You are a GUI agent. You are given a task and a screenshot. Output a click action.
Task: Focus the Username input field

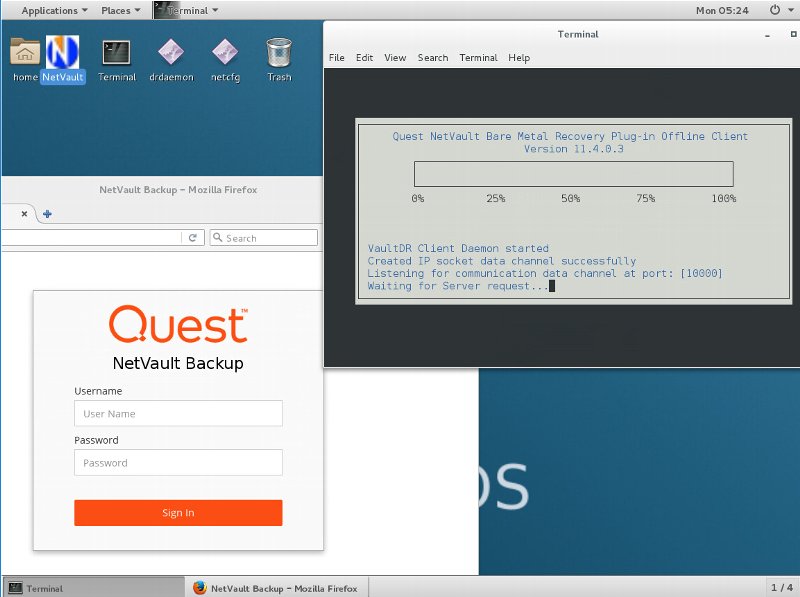click(x=178, y=413)
